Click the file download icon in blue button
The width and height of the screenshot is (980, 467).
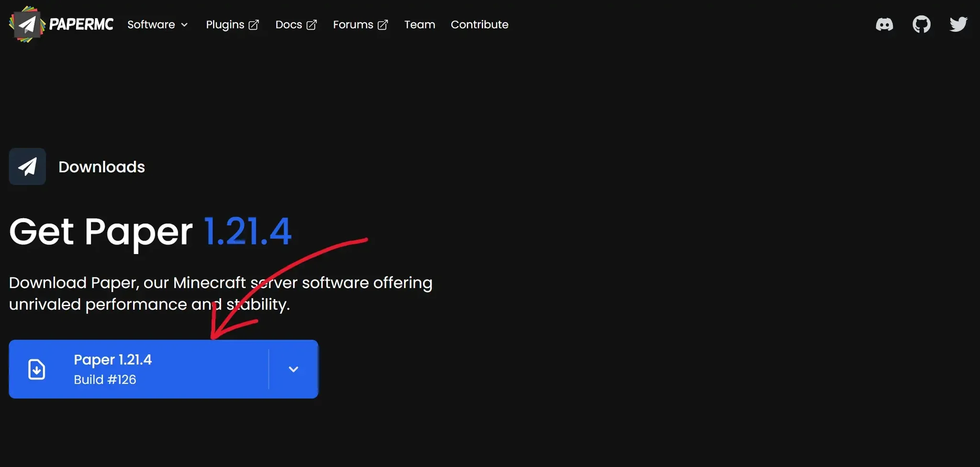(37, 369)
